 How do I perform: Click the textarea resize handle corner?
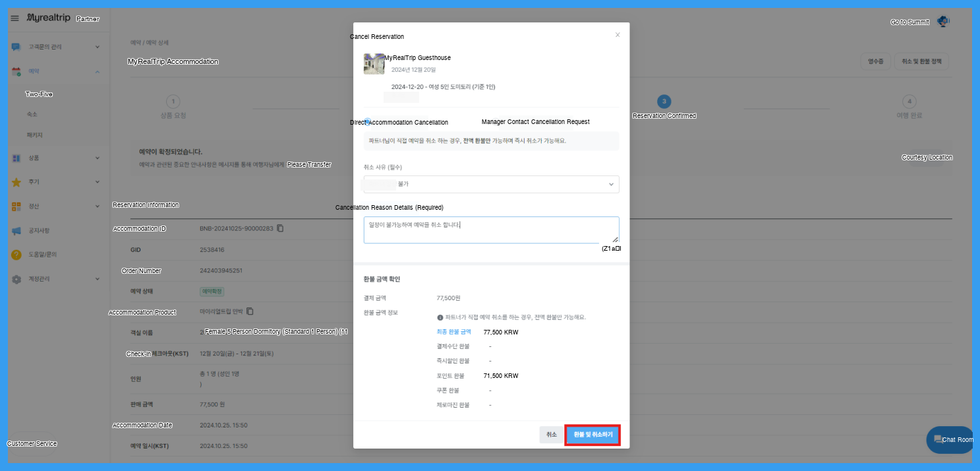point(615,239)
